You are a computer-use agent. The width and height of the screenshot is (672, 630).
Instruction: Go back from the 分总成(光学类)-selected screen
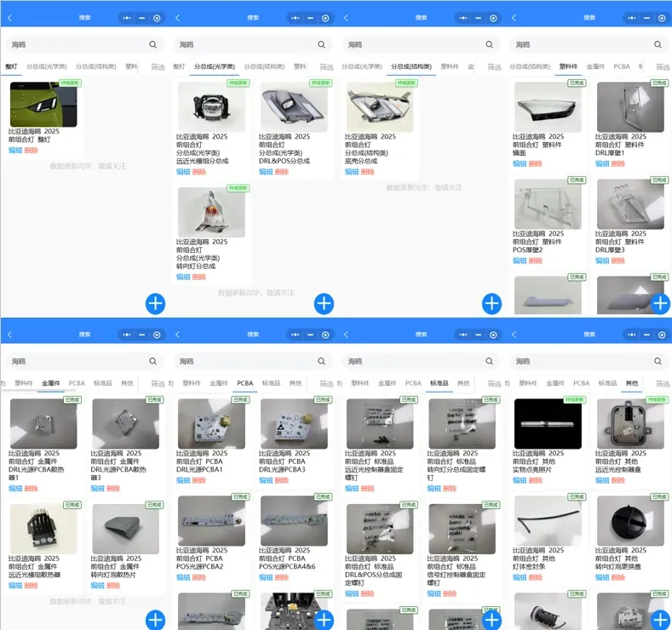[177, 18]
